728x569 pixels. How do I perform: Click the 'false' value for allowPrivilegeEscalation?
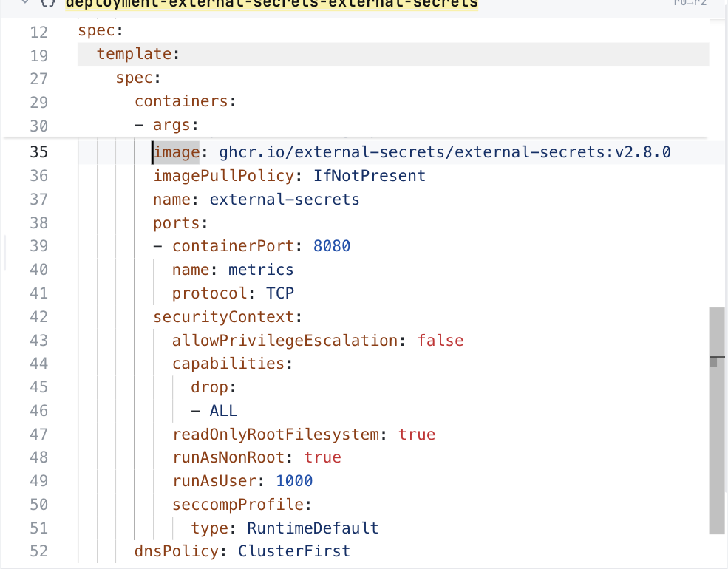coord(440,341)
